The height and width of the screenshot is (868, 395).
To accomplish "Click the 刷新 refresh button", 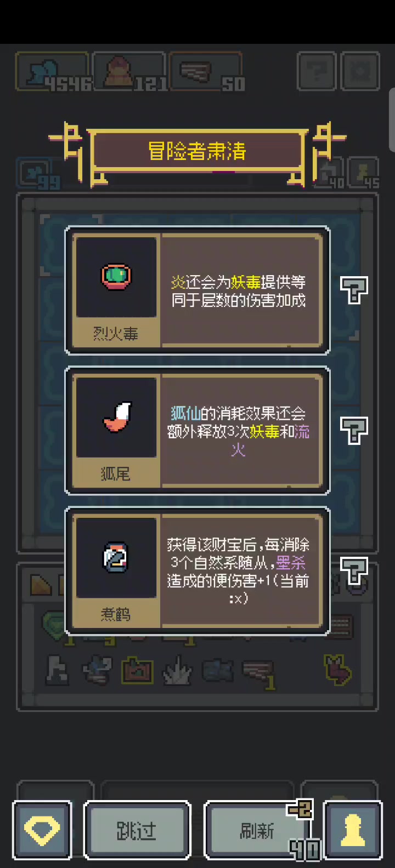I will (257, 830).
